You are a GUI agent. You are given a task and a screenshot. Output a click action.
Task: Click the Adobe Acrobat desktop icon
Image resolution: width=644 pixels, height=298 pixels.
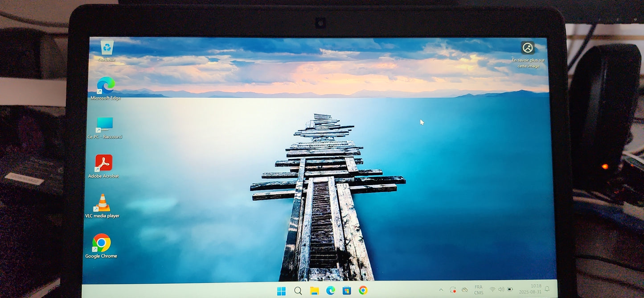[103, 163]
